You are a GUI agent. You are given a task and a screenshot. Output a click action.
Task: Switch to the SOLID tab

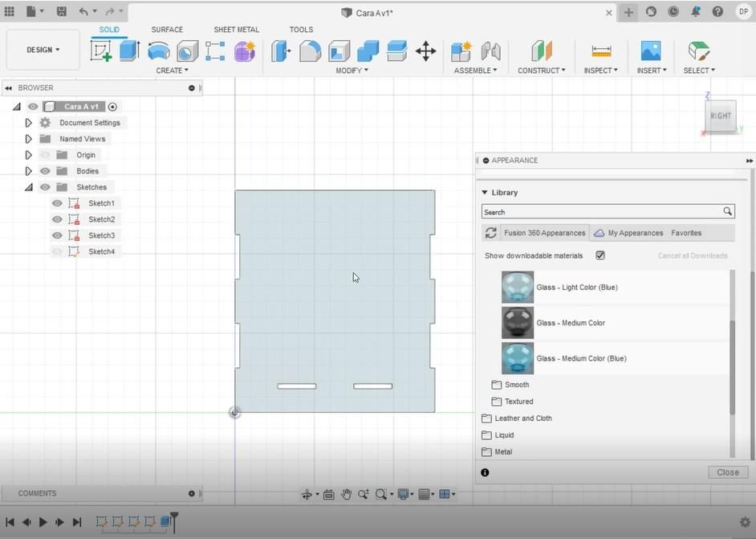tap(109, 30)
